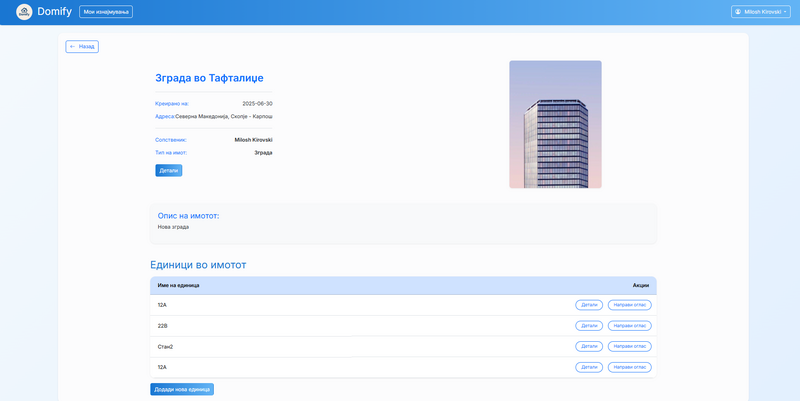Click the Зграда во Тафталице title

(209, 78)
